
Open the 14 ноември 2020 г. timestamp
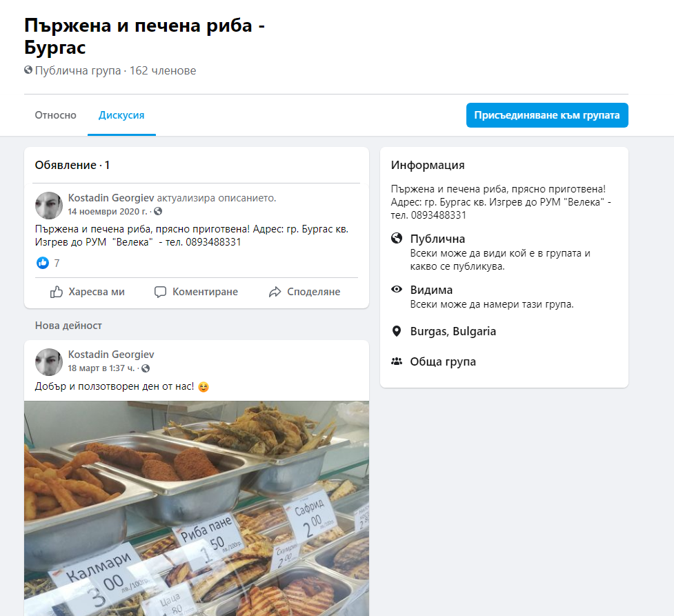(108, 212)
